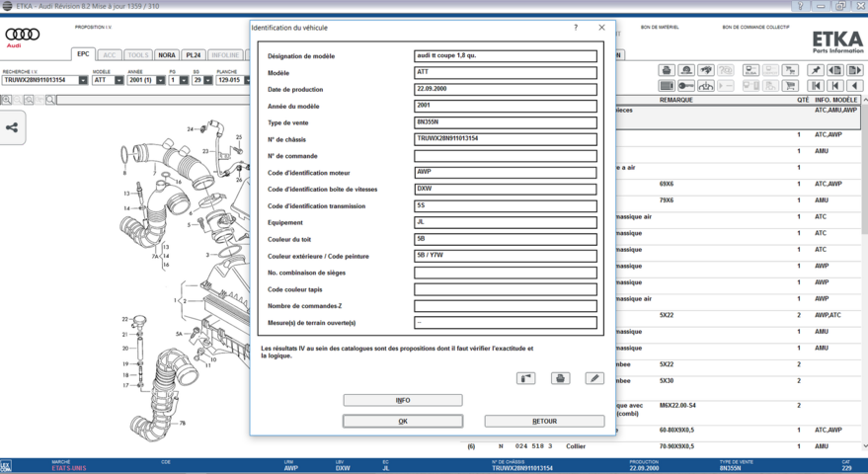Click the empty Code couleur tapis field
The width and height of the screenshot is (868, 474).
506,289
